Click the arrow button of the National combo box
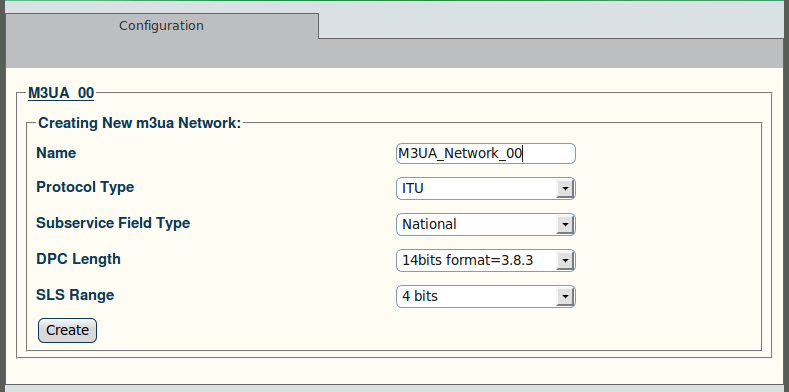The width and height of the screenshot is (789, 392). coord(565,225)
